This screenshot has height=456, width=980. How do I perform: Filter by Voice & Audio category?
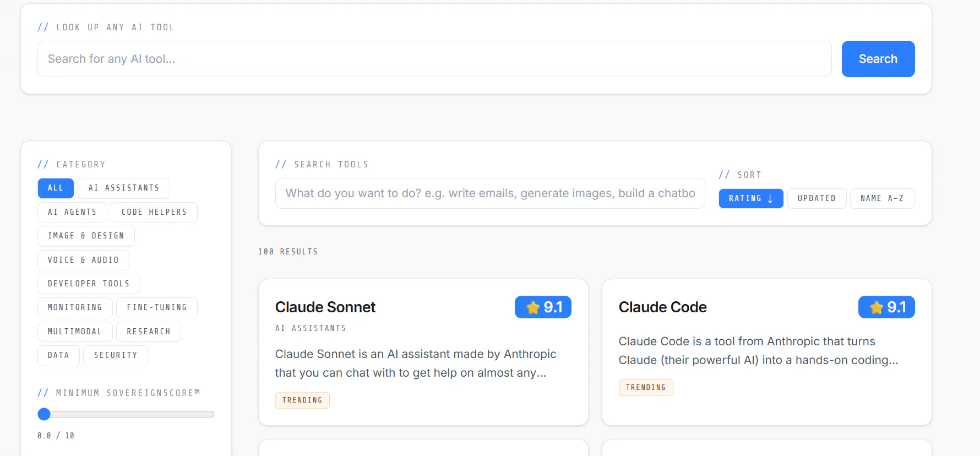tap(83, 260)
